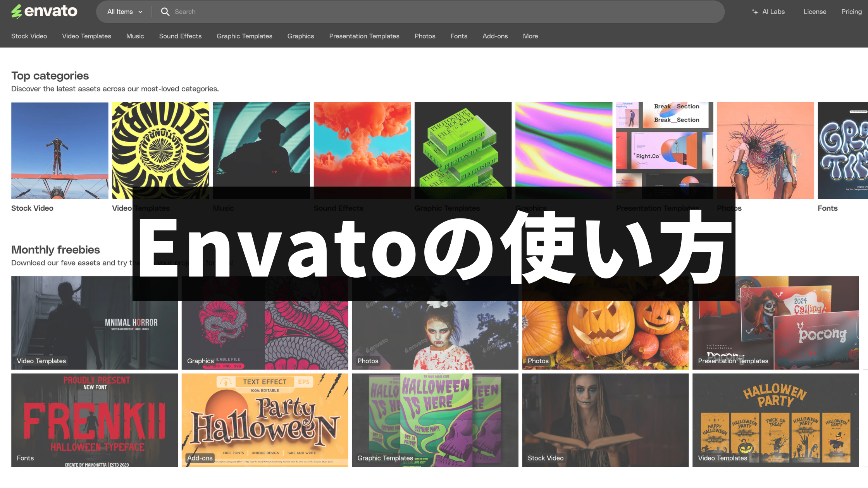Viewport: 868px width, 488px height.
Task: Select Photos in navigation bar
Action: click(x=425, y=36)
